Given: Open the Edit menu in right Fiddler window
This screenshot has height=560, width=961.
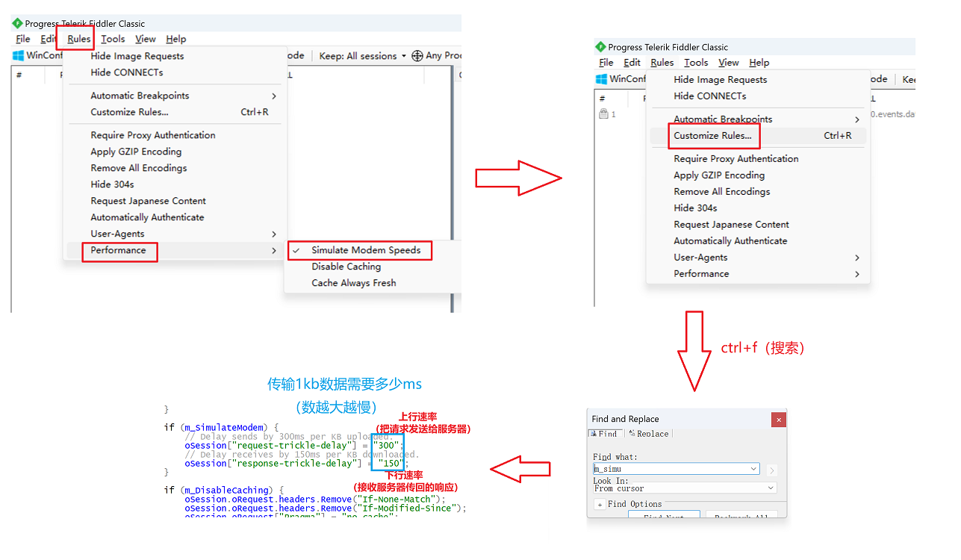Looking at the screenshot, I should point(632,63).
